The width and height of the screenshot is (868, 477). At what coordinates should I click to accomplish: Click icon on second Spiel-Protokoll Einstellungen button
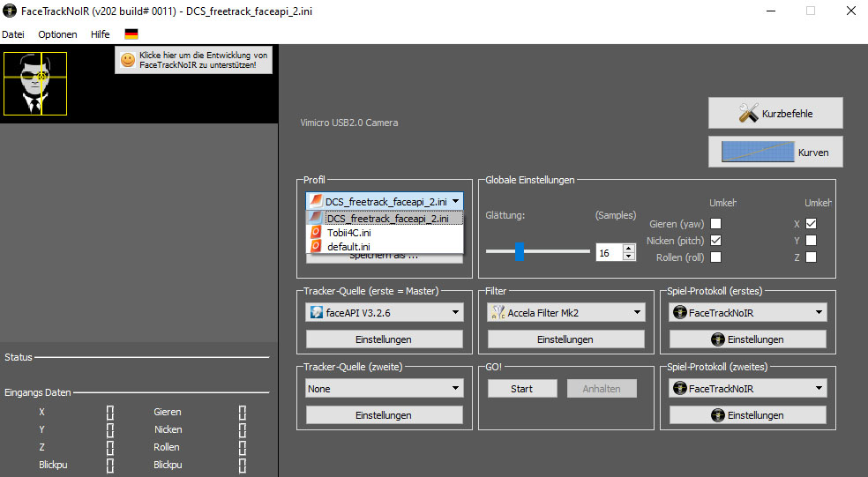click(718, 415)
